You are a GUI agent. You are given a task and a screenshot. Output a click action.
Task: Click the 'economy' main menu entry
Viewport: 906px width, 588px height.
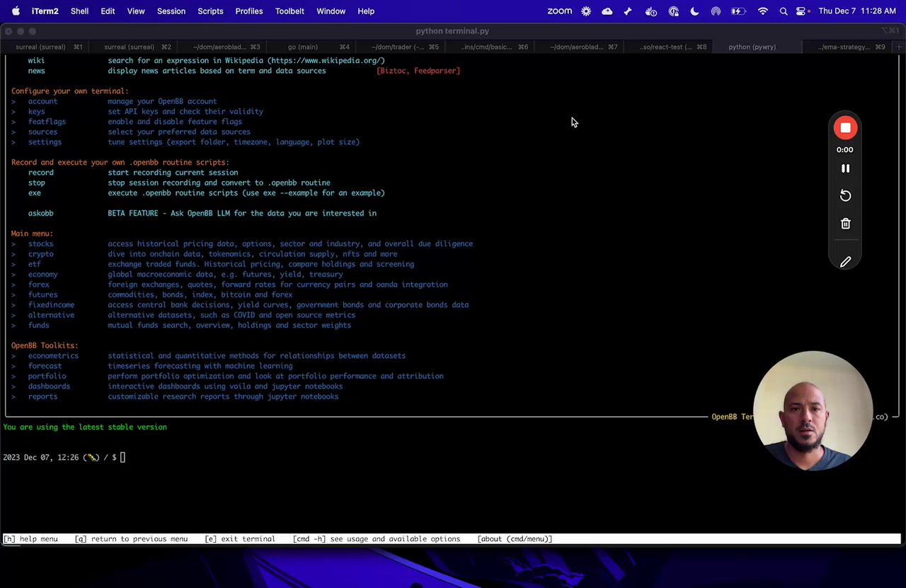(x=42, y=275)
